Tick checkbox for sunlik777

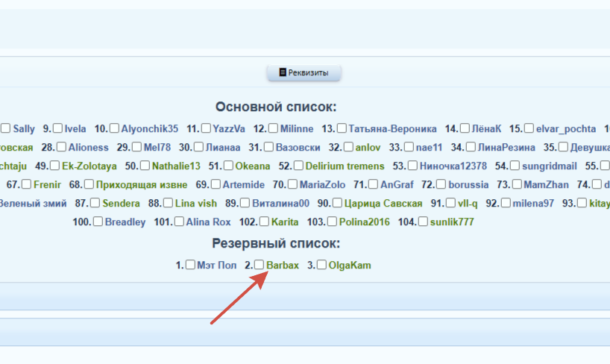(x=423, y=222)
